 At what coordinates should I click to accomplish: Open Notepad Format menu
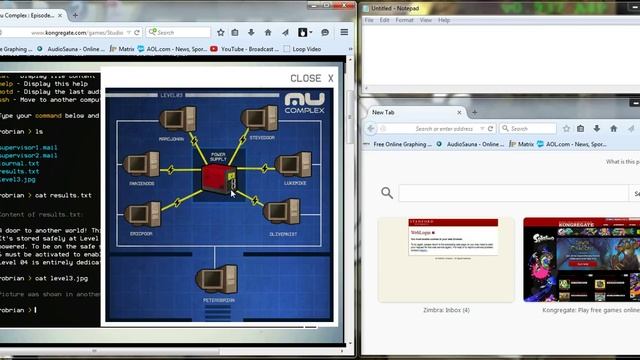404,20
